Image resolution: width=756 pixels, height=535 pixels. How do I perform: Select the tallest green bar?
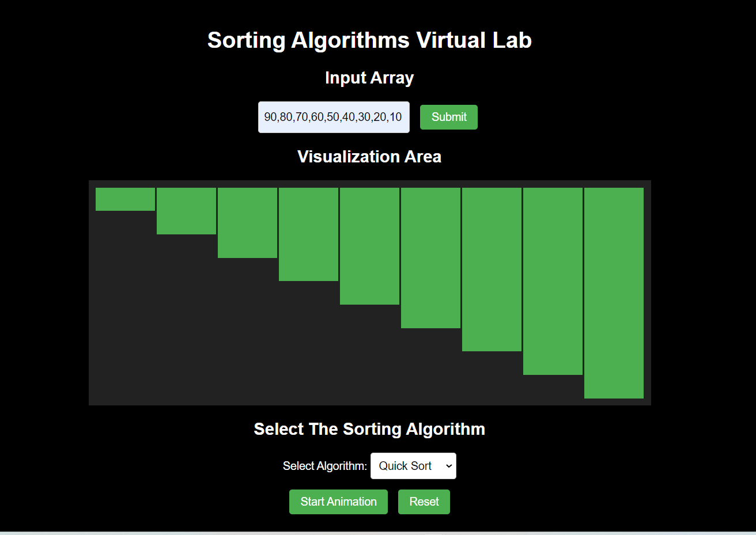click(x=614, y=293)
